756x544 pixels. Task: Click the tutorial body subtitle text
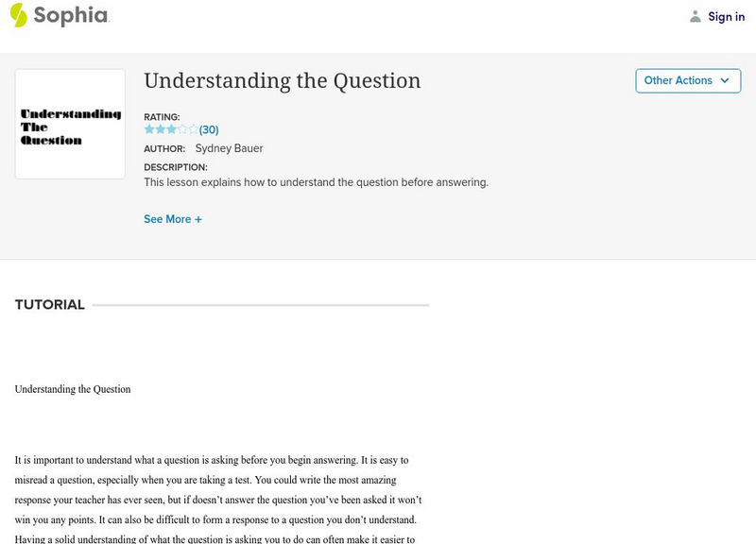tap(73, 389)
